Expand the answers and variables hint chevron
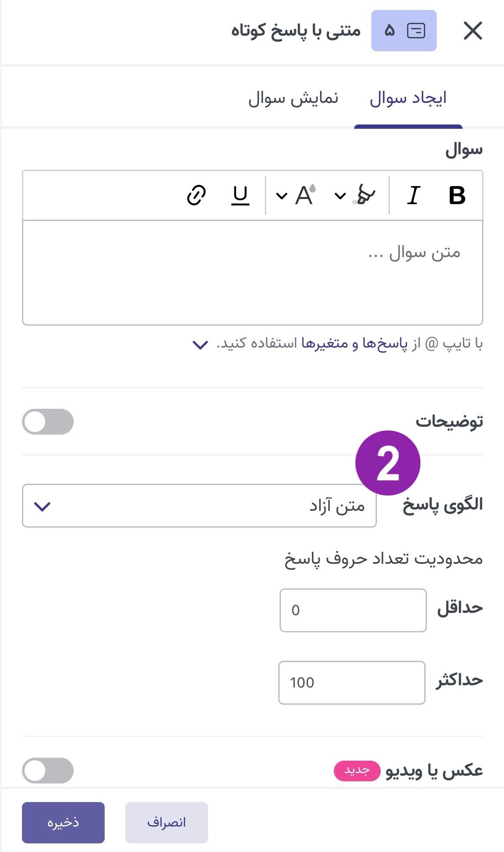The image size is (504, 852). (x=200, y=345)
